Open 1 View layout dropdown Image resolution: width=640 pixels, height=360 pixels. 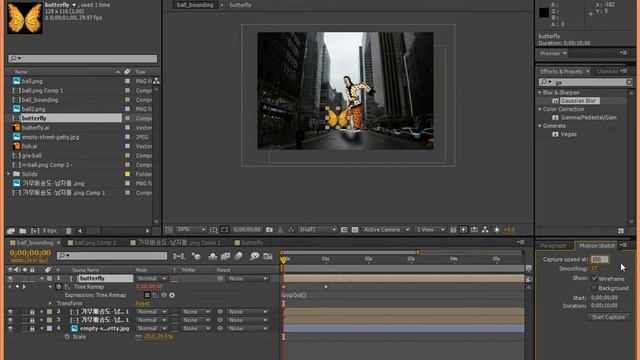pos(430,230)
